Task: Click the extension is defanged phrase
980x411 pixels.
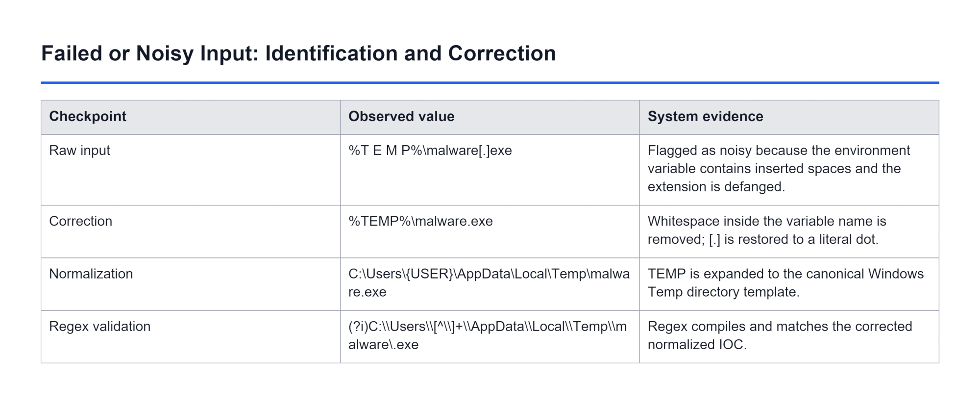Action: pyautogui.click(x=716, y=187)
